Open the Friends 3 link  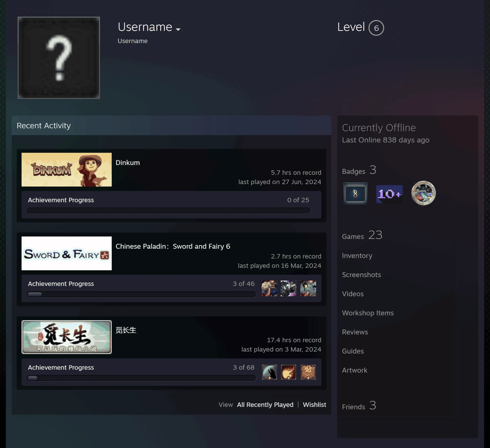[359, 406]
